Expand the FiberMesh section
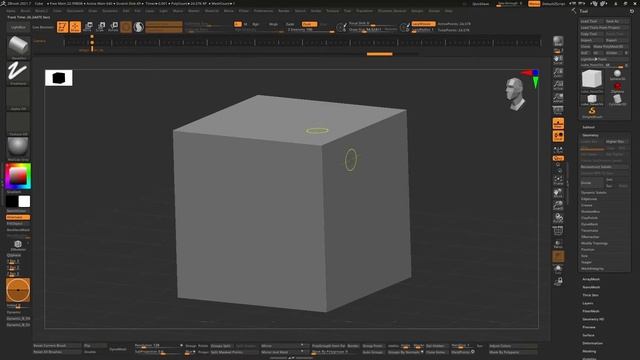The width and height of the screenshot is (640, 360). click(591, 311)
